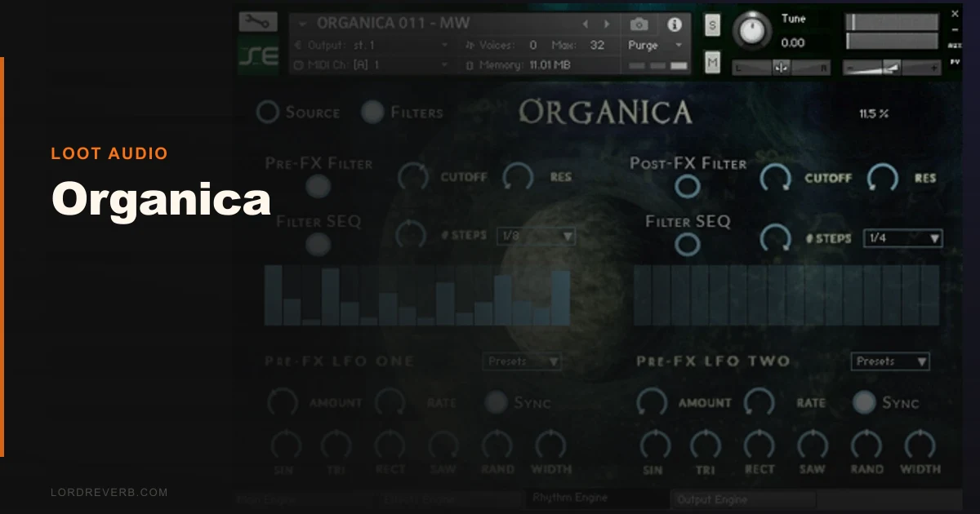Click LFO Two RAND knob
Screen dimensions: 980x514
click(x=866, y=445)
